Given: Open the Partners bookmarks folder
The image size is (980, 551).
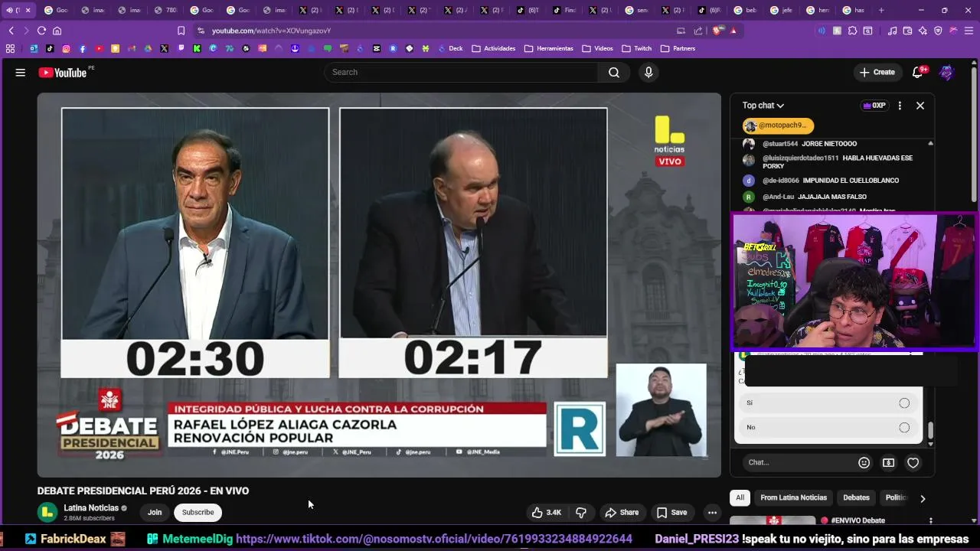Looking at the screenshot, I should (678, 48).
